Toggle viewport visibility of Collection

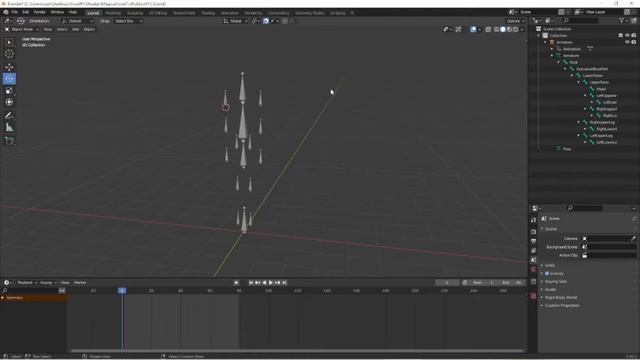[x=627, y=36]
